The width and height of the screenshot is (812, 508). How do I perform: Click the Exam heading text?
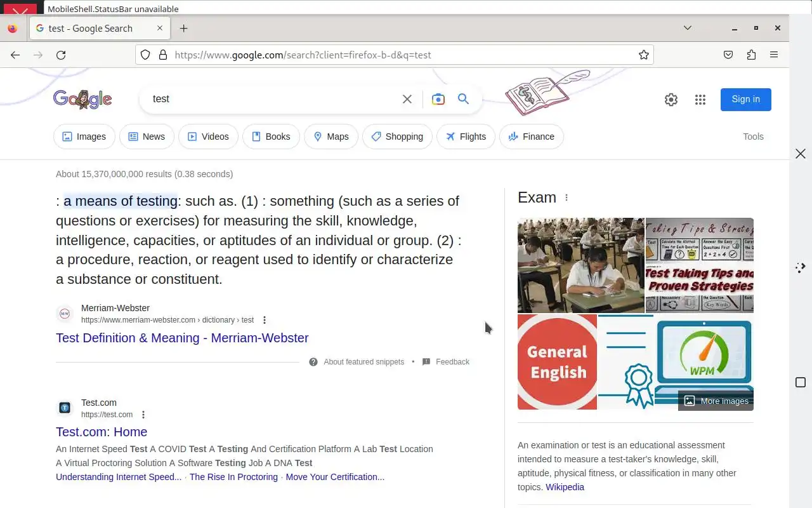point(537,197)
